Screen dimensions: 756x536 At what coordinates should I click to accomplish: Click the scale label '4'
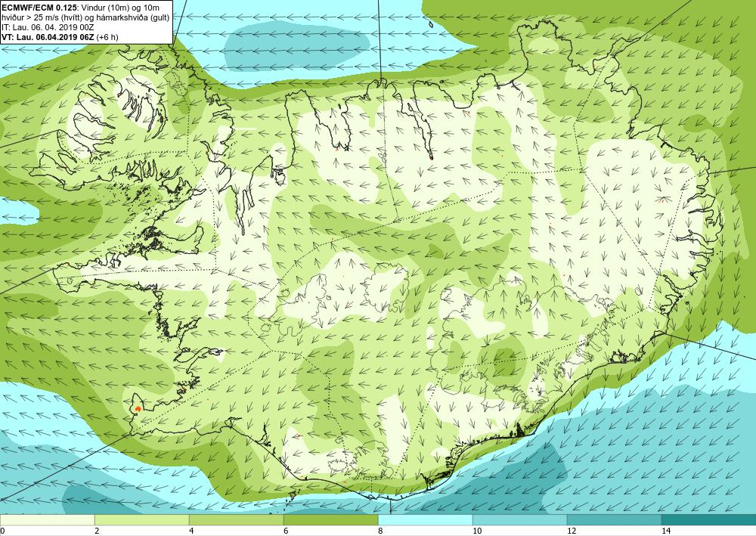coord(191,531)
